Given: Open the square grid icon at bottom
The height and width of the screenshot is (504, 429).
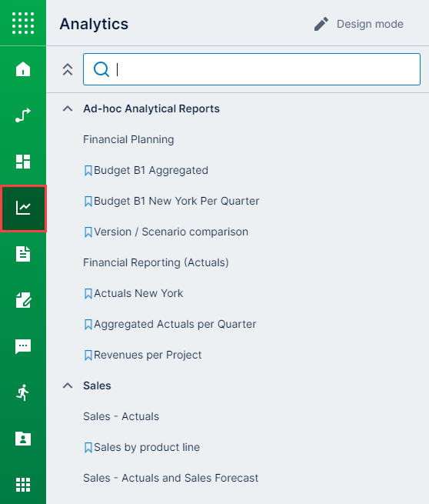Looking at the screenshot, I should (x=23, y=485).
